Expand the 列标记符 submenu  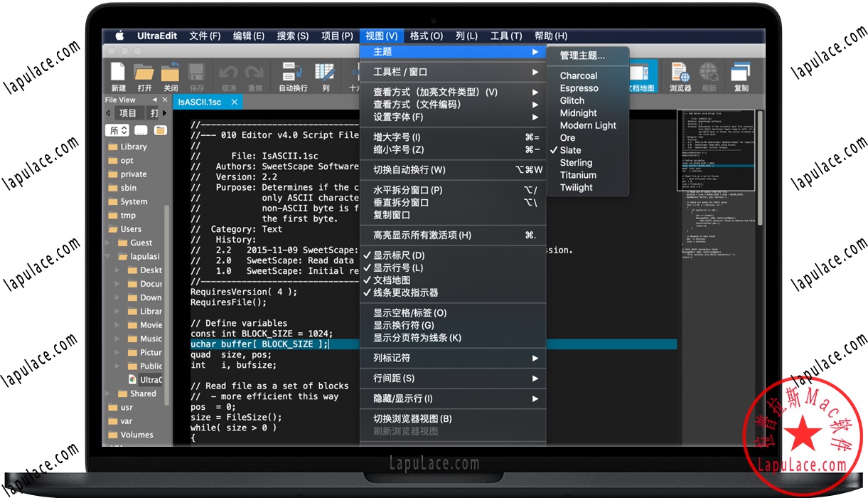[453, 358]
